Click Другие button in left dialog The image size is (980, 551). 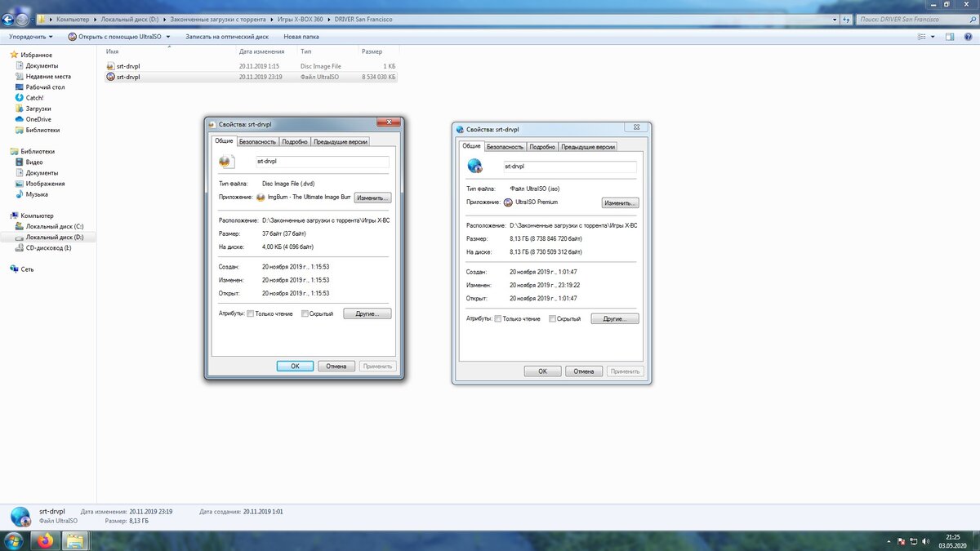click(x=367, y=313)
